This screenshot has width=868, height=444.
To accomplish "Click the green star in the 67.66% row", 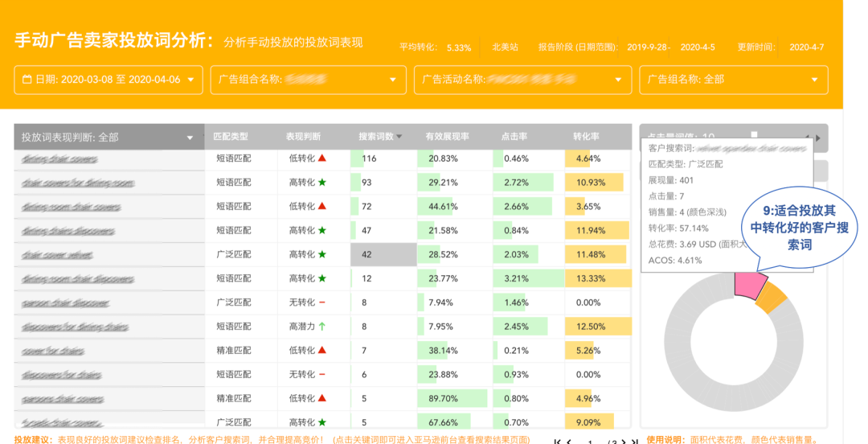I will pos(322,421).
